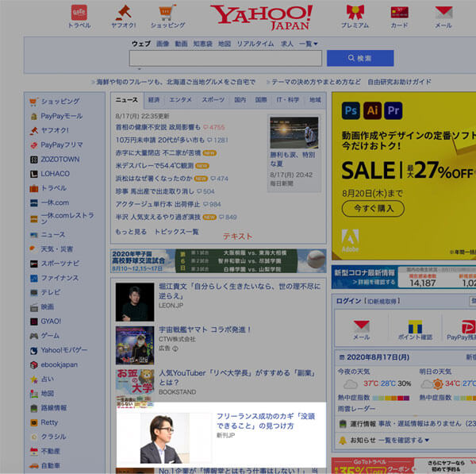
Task: Click the Premium ribbon icon
Action: coord(355,12)
